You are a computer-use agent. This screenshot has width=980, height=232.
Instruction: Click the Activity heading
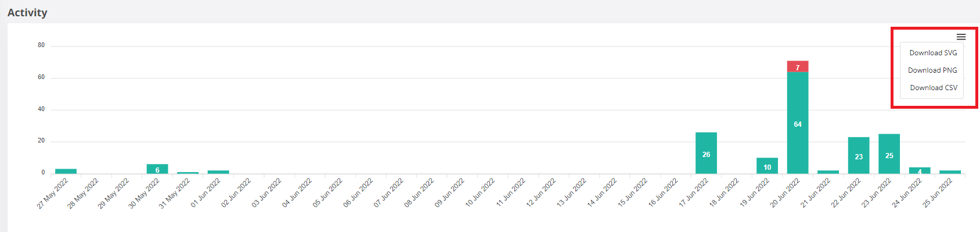click(x=27, y=12)
